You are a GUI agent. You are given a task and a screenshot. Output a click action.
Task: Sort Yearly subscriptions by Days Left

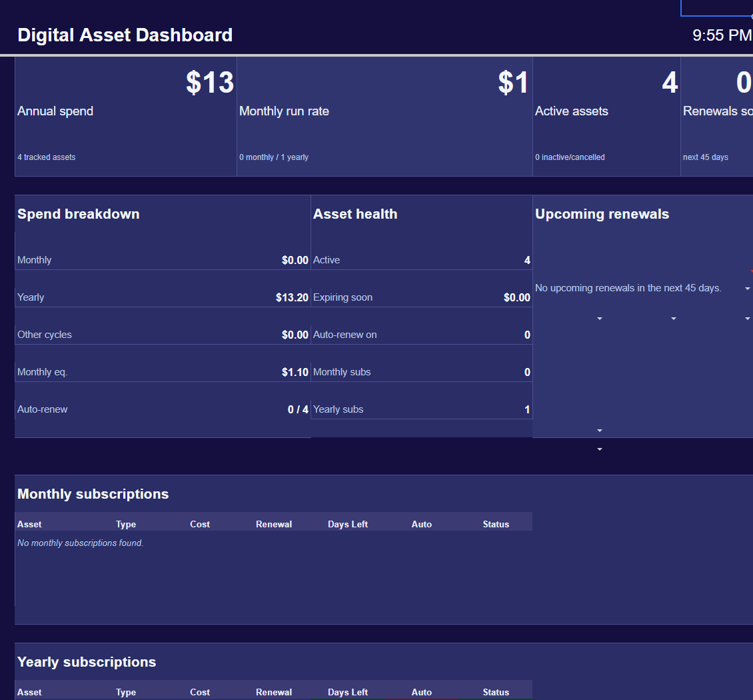click(x=347, y=692)
